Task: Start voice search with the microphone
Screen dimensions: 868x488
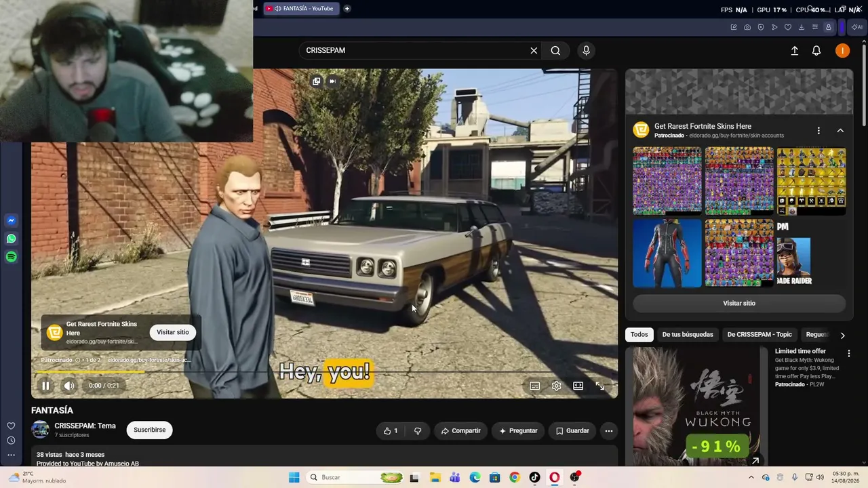Action: (587, 50)
